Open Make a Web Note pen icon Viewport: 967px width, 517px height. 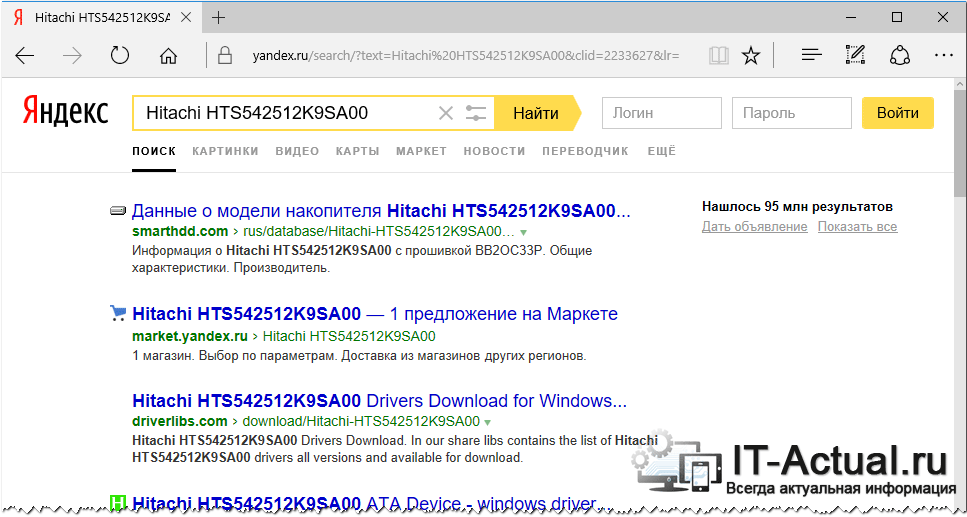[x=855, y=55]
